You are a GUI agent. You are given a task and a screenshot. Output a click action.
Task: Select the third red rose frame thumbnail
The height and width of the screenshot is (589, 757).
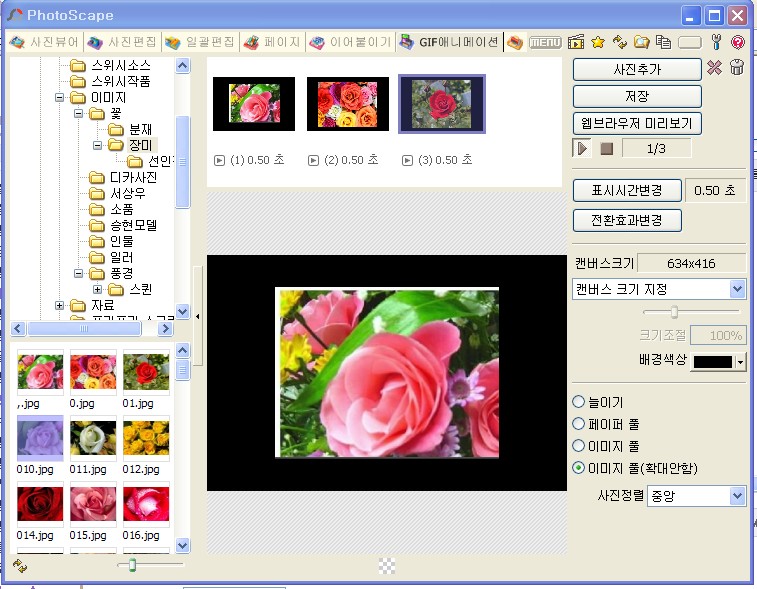point(442,104)
